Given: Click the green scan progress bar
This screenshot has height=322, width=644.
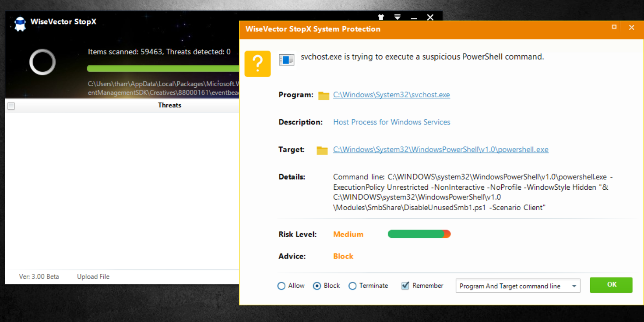Looking at the screenshot, I should coord(163,69).
